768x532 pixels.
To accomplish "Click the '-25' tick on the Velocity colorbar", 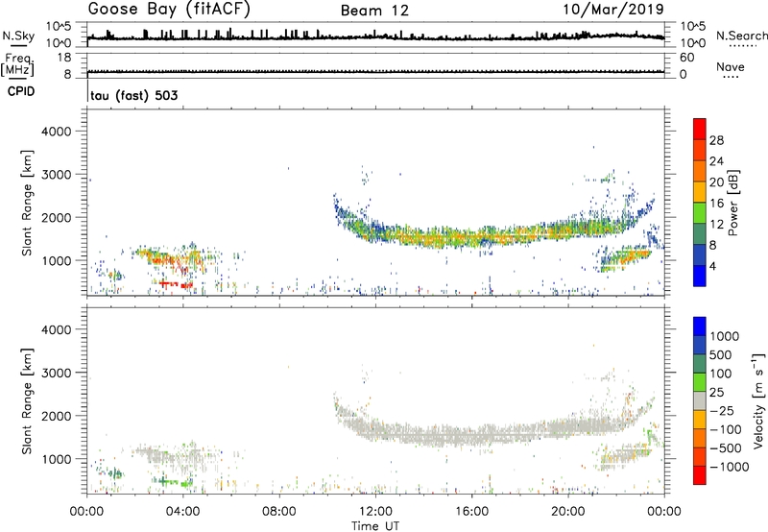I will point(722,411).
